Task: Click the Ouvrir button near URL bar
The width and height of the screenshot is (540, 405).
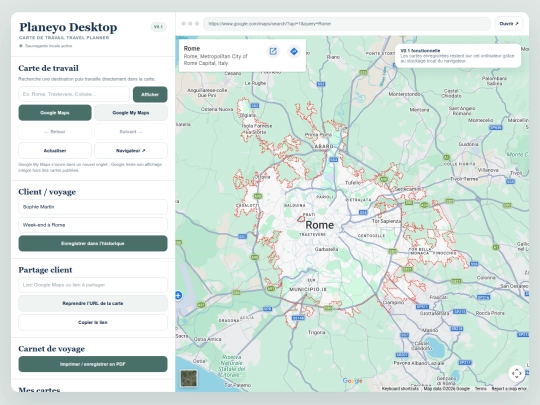Action: (x=509, y=24)
